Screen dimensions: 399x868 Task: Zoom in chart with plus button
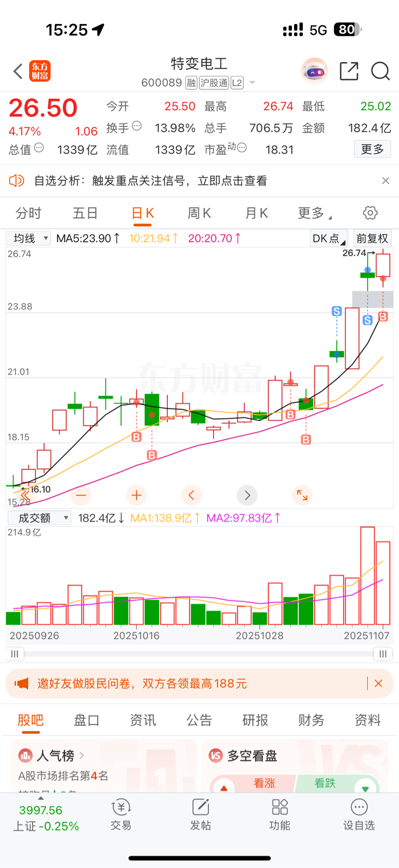[137, 495]
